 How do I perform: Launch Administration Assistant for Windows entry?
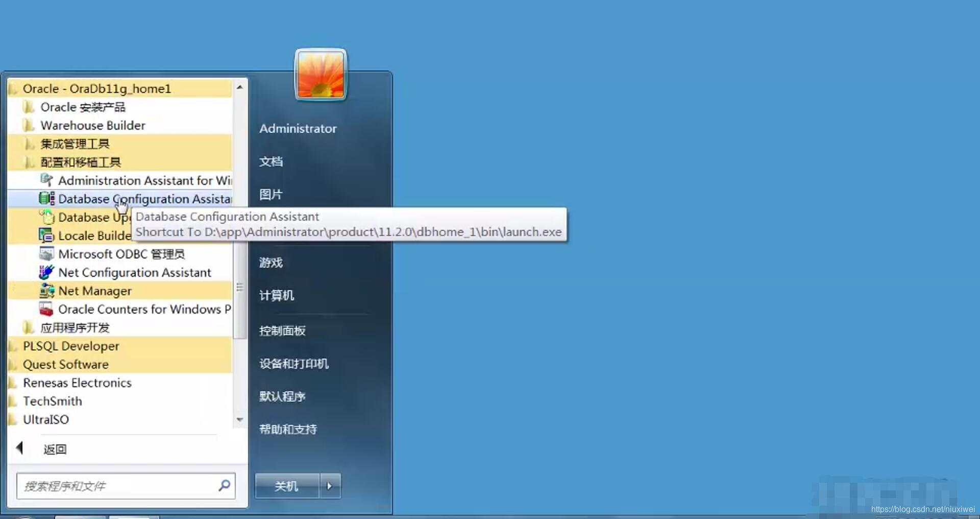click(120, 180)
